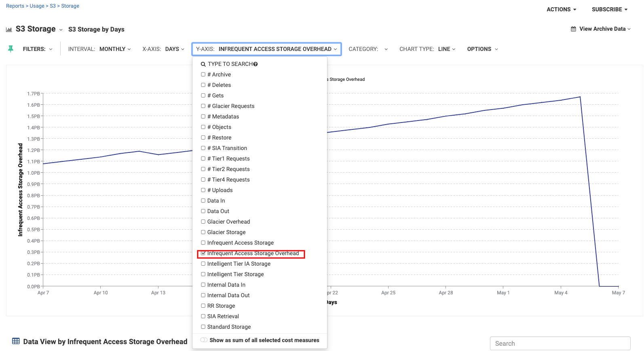
Task: Select # Metadatas checkbox
Action: tap(203, 116)
